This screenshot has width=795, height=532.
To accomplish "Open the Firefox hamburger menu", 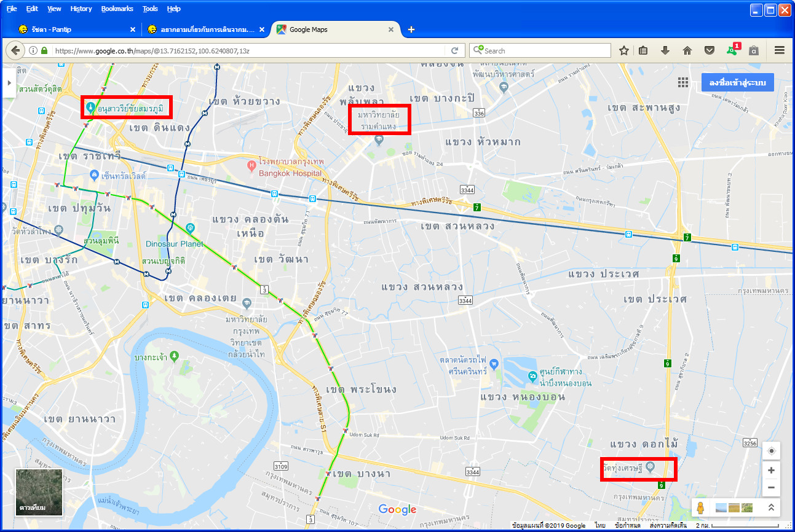I will pos(780,51).
